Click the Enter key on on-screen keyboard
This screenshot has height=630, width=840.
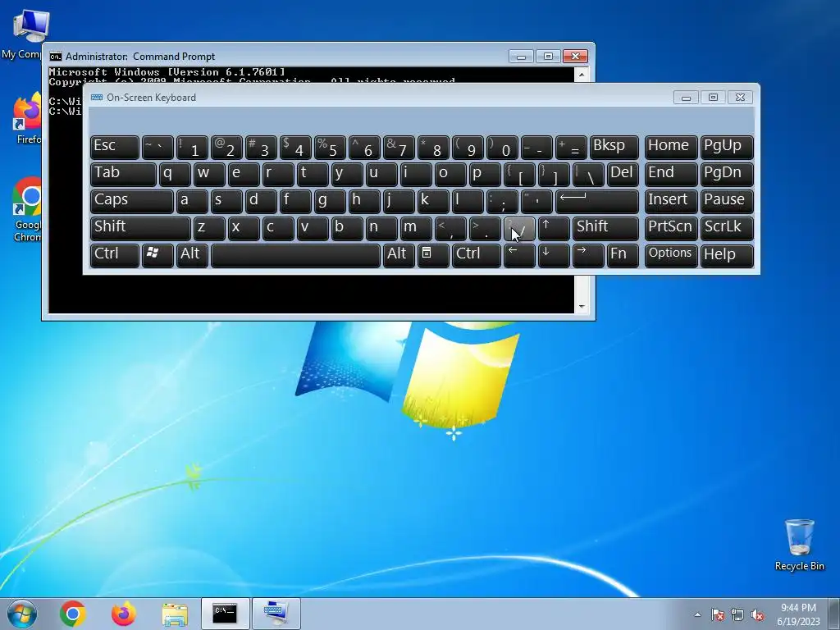pyautogui.click(x=597, y=202)
